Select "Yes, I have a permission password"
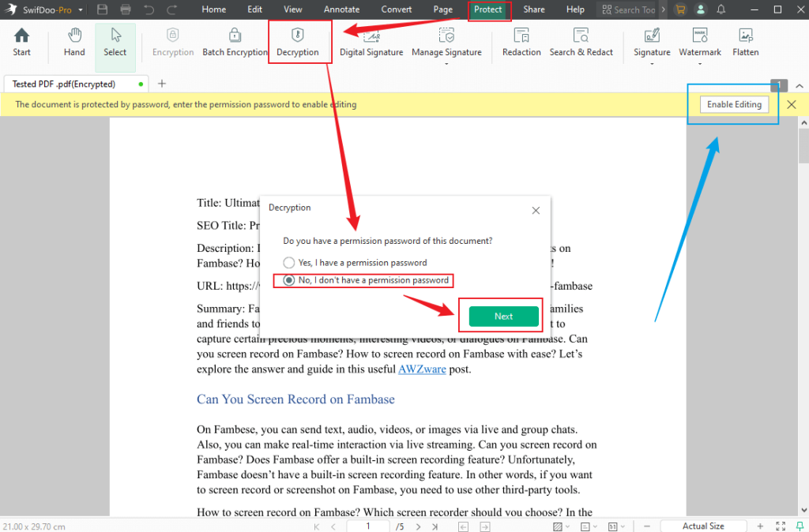Viewport: 809px width, 532px height. tap(289, 262)
